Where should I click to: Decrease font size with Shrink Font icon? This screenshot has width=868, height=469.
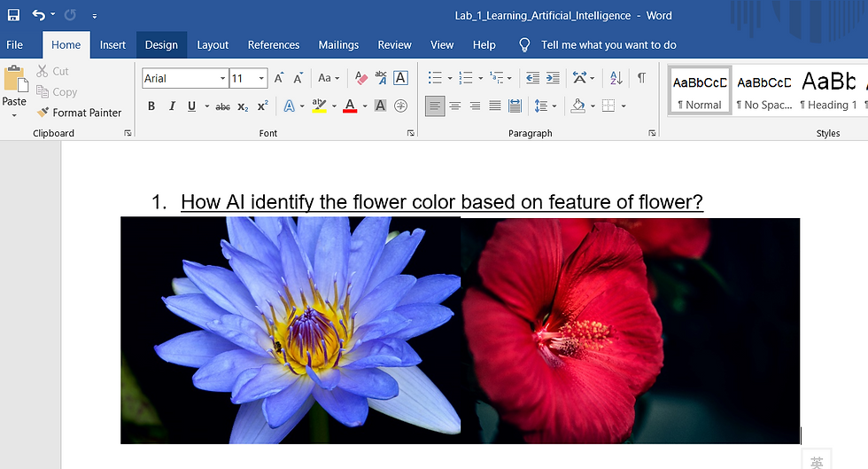click(x=298, y=78)
